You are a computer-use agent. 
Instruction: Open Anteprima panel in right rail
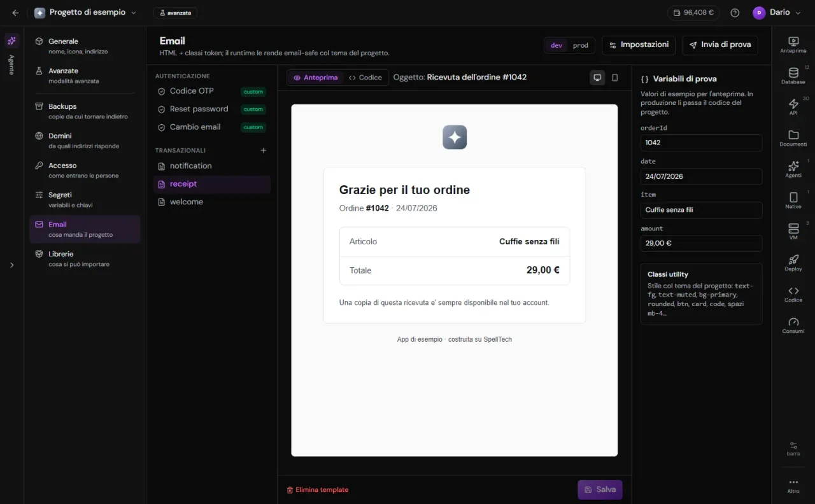tap(793, 45)
